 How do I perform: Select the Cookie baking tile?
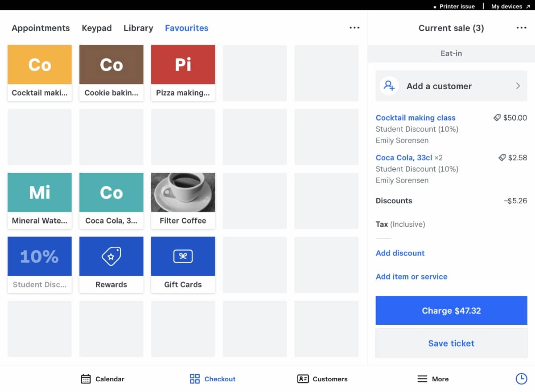coord(111,73)
